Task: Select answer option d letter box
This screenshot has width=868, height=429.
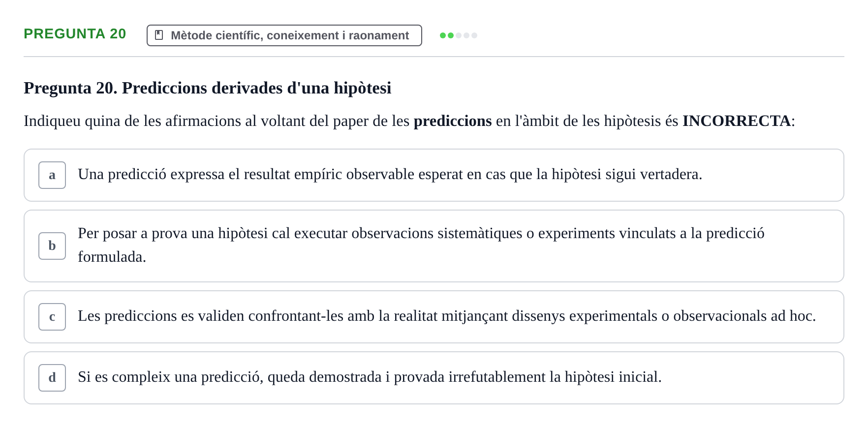Action: point(52,378)
